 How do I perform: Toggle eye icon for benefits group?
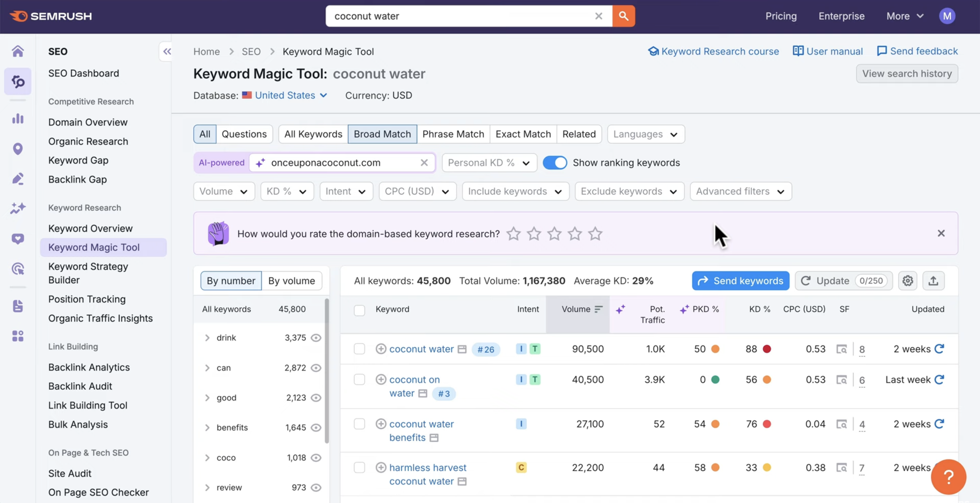(316, 428)
